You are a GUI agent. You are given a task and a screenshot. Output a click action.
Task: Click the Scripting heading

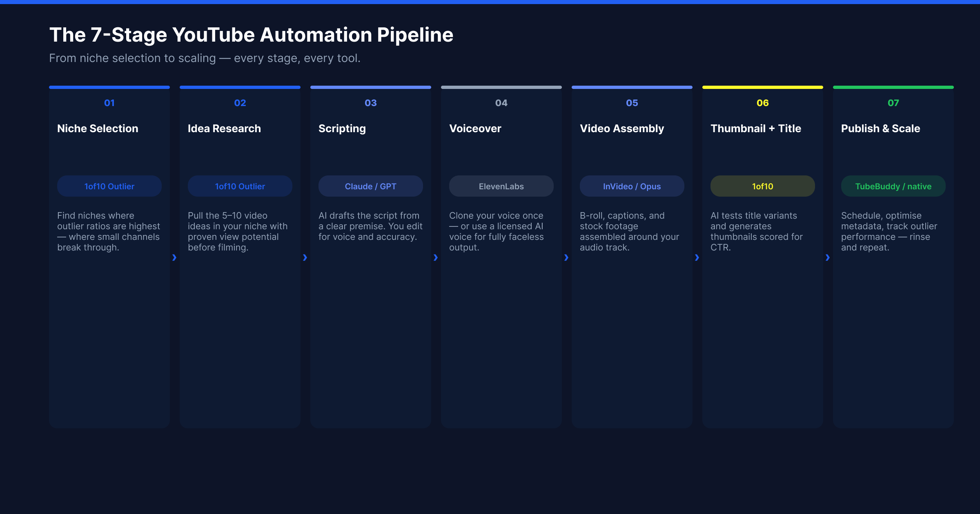click(342, 128)
